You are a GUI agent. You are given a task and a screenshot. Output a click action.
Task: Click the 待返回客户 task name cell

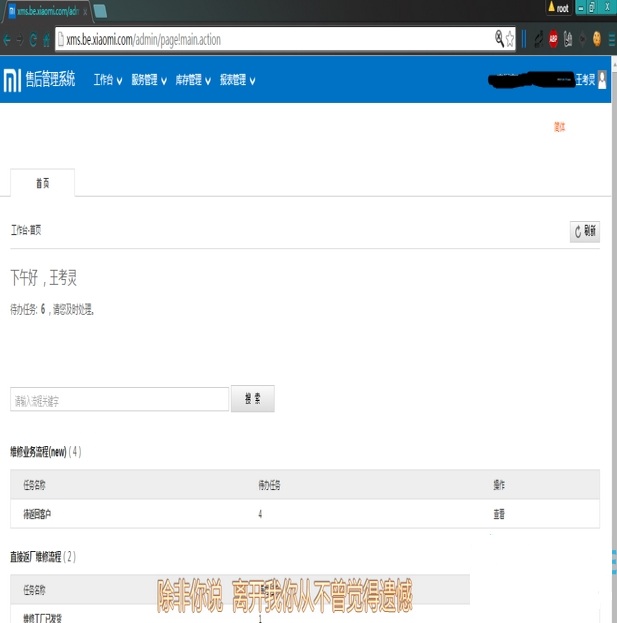coord(37,515)
